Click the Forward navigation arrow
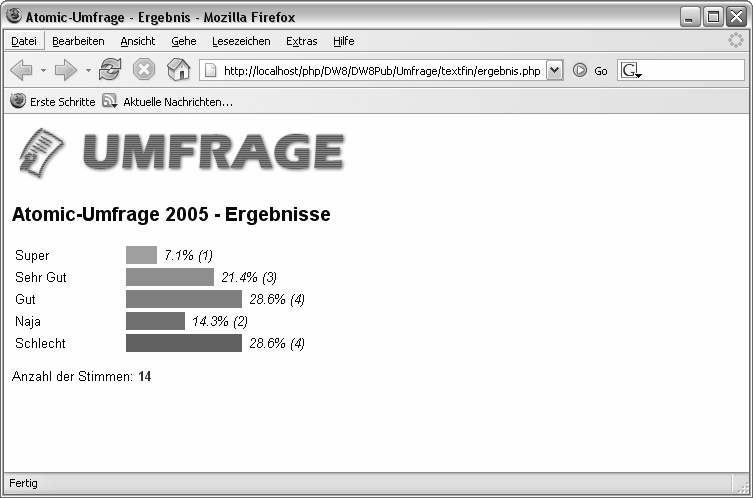Viewport: 753px width, 498px height. coord(66,70)
